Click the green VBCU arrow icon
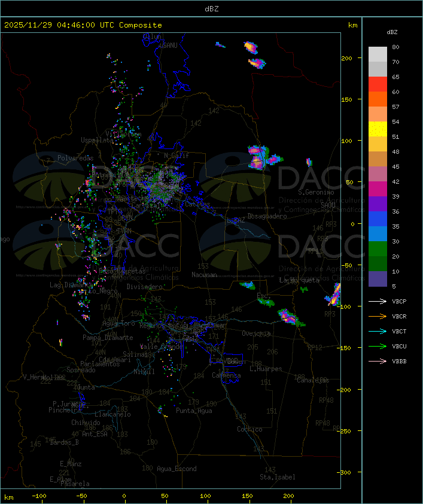Screen dimensions: 423x504 378,346
